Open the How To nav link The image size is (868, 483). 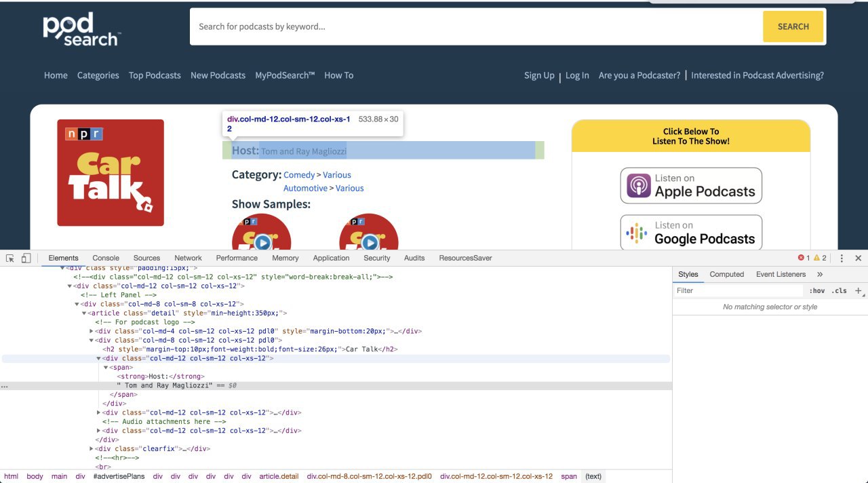pos(338,75)
